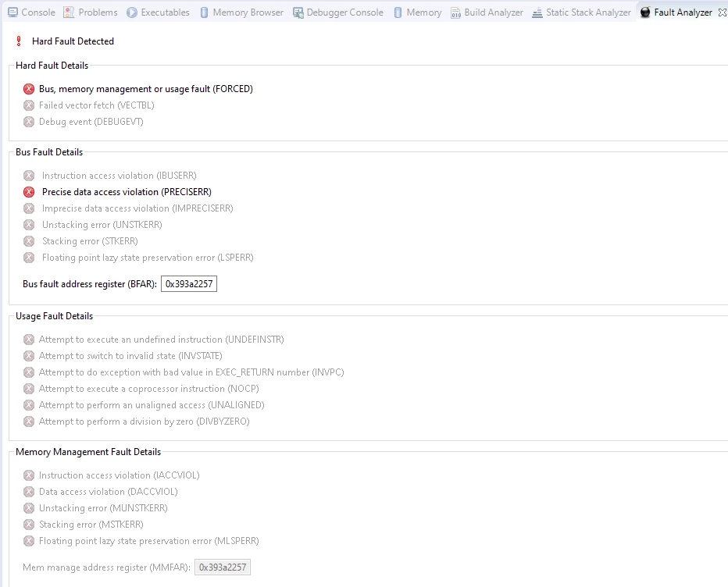Screen dimensions: 728x587
Task: Click the NOCP status icon
Action: [29, 389]
